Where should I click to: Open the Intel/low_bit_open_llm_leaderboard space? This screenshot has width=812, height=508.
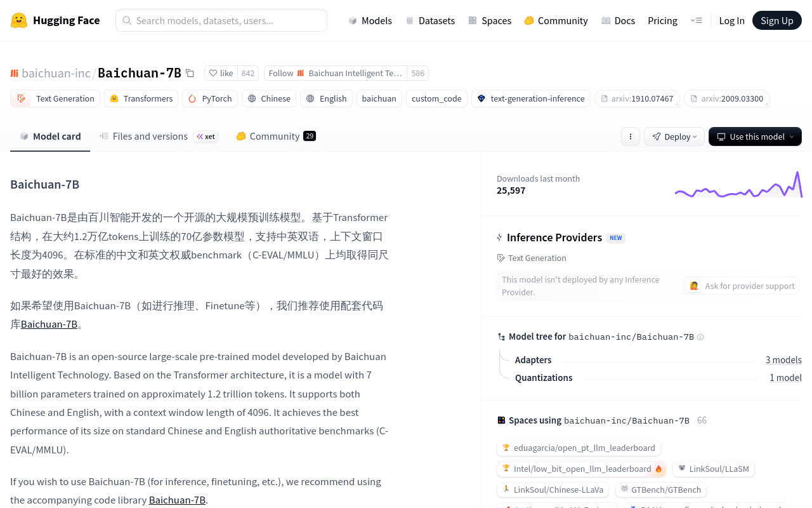[x=582, y=469]
